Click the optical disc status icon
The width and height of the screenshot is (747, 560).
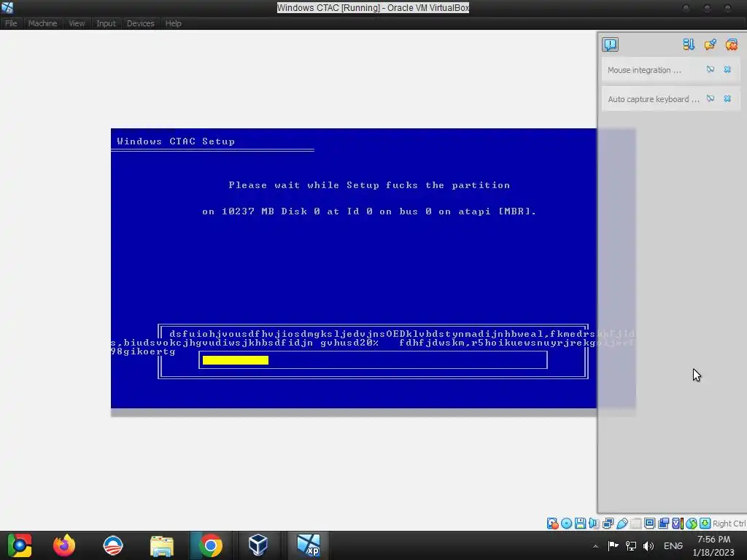pyautogui.click(x=566, y=524)
